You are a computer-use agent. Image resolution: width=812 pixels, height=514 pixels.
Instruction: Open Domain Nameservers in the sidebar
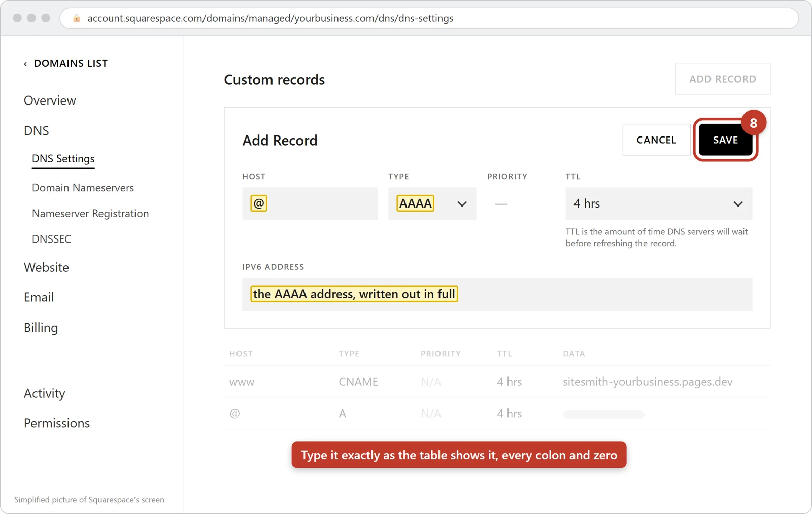(83, 188)
